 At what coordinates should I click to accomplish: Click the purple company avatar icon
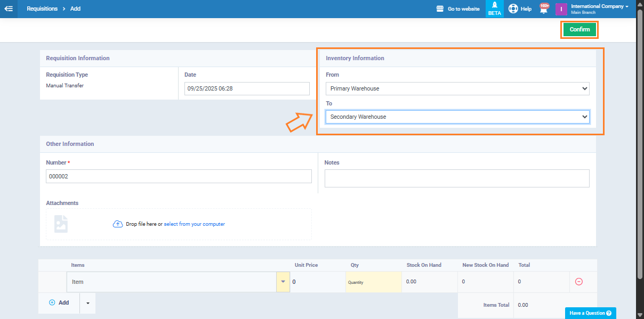pos(561,9)
